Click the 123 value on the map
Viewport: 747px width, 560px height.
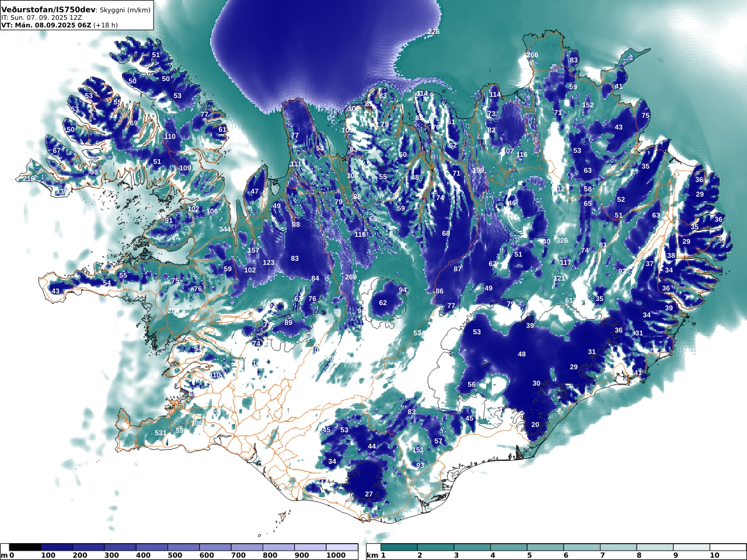[268, 262]
